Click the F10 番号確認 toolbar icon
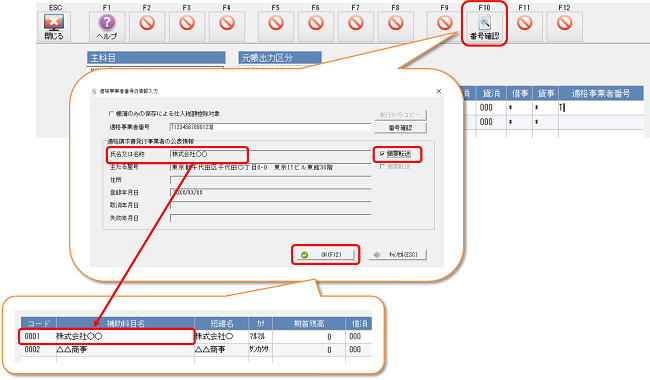Screen dimensions: 650x380 (x=484, y=27)
